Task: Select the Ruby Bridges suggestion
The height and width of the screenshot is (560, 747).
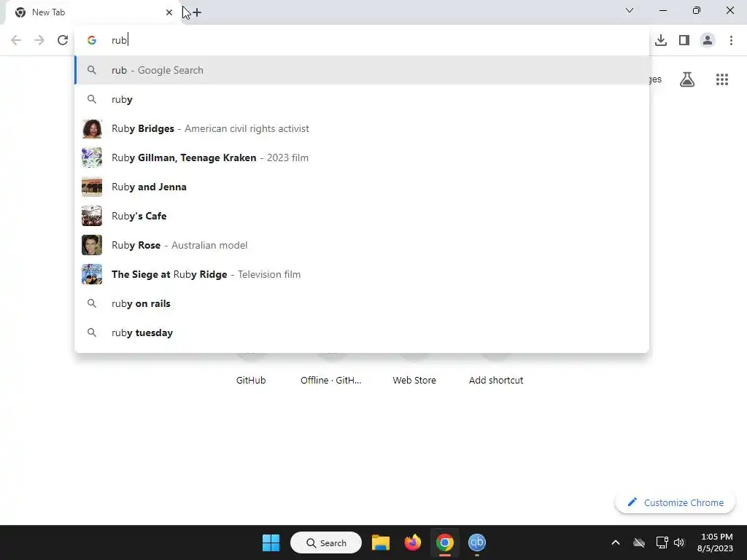Action: coord(362,128)
